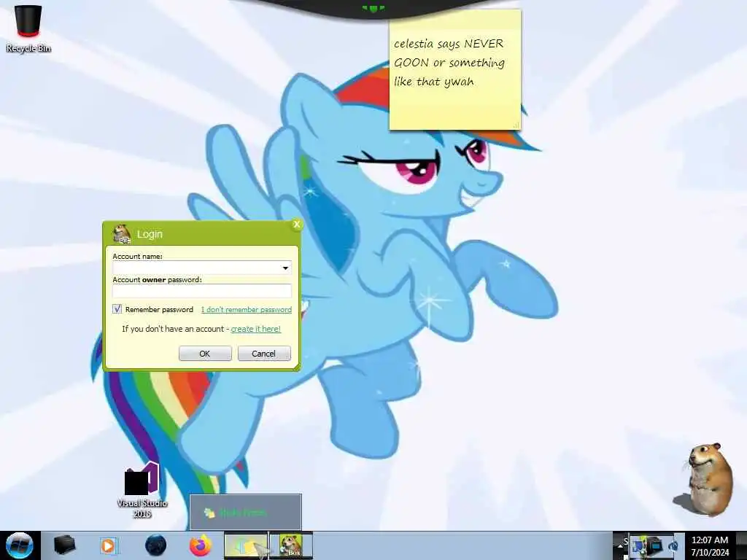Open the Visual Studio 2015 desktop shortcut
747x560 pixels.
(x=142, y=489)
